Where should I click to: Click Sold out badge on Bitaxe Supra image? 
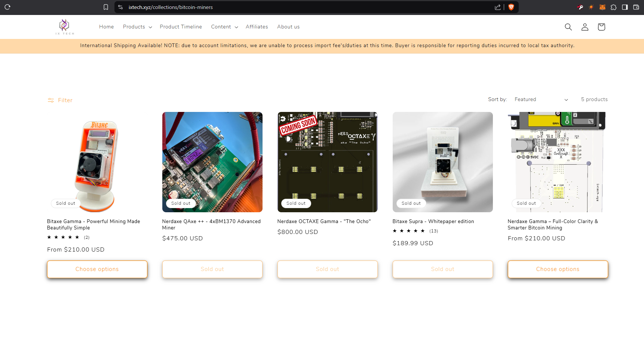pos(411,203)
